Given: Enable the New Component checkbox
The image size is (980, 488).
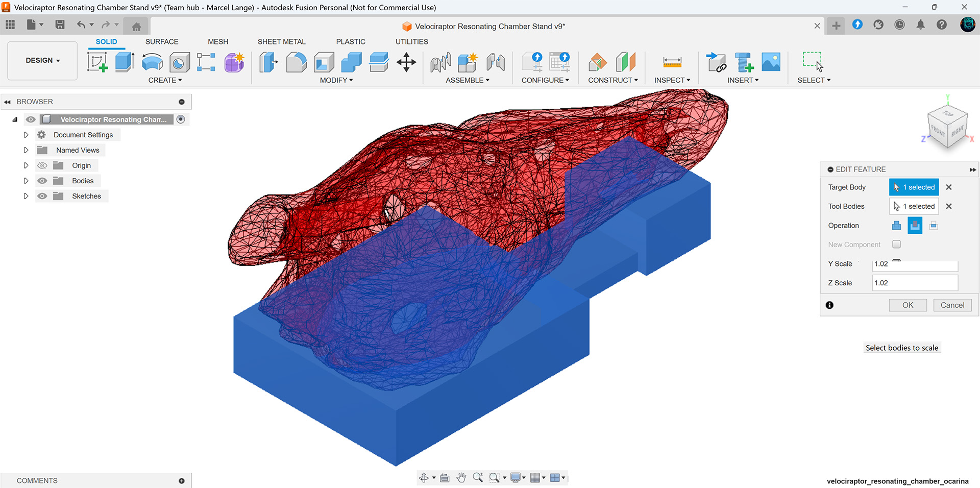Looking at the screenshot, I should [896, 245].
